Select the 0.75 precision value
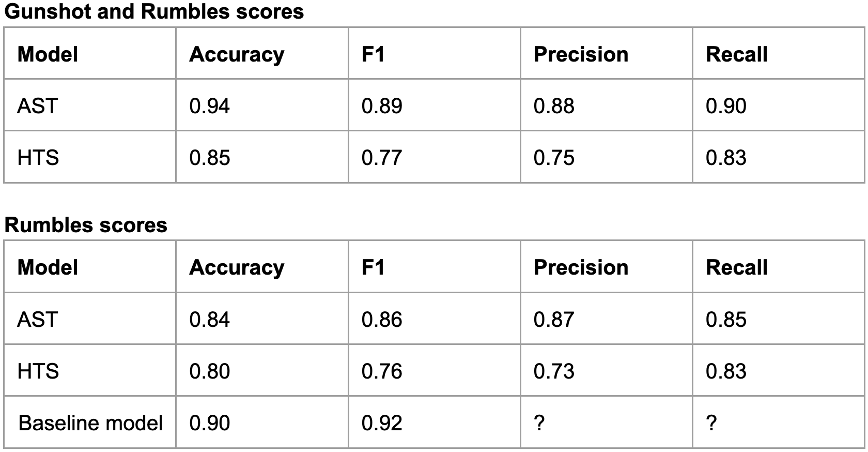Image resolution: width=868 pixels, height=452 pixels. click(554, 157)
